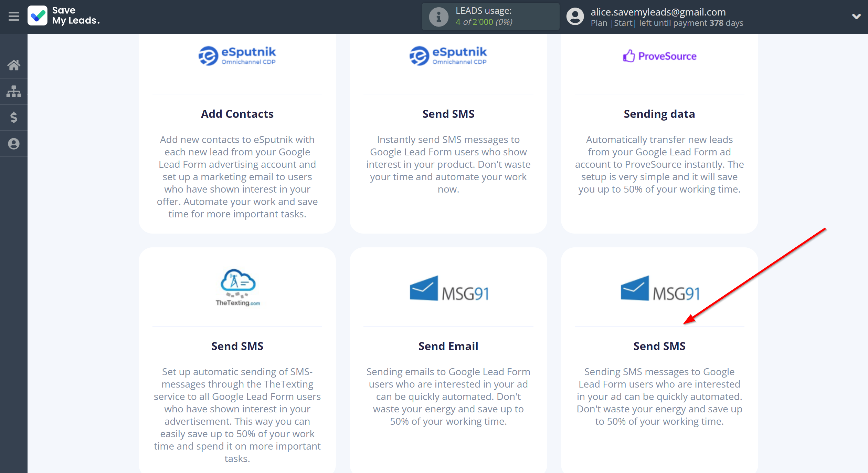
Task: Click eSputnik logo on Send SMS card
Action: tap(448, 56)
